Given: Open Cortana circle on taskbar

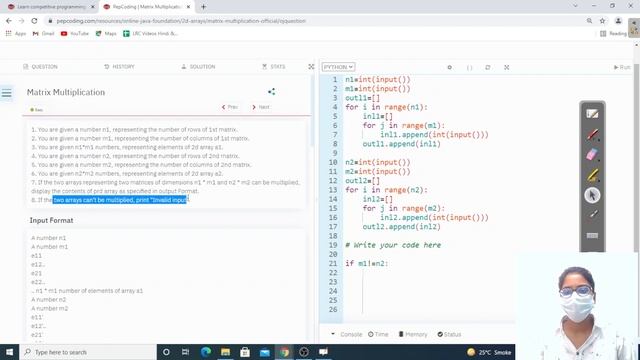Looking at the screenshot, I should coord(166,352).
